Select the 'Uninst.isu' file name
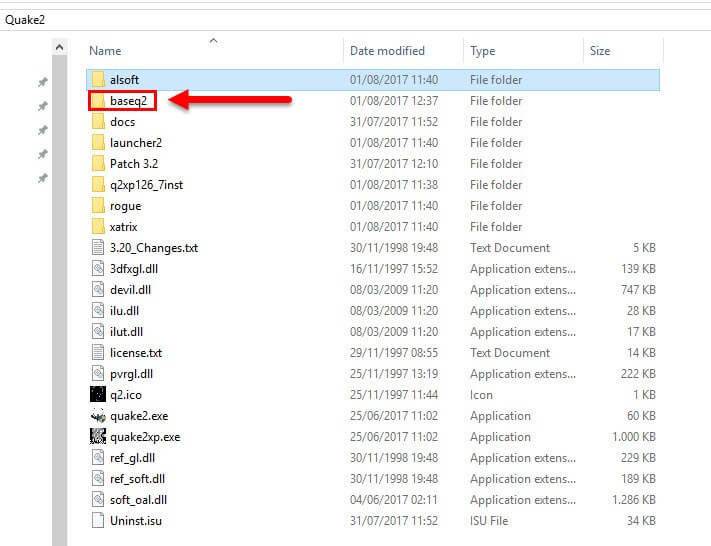Screen dimensions: 711x546 click(136, 521)
